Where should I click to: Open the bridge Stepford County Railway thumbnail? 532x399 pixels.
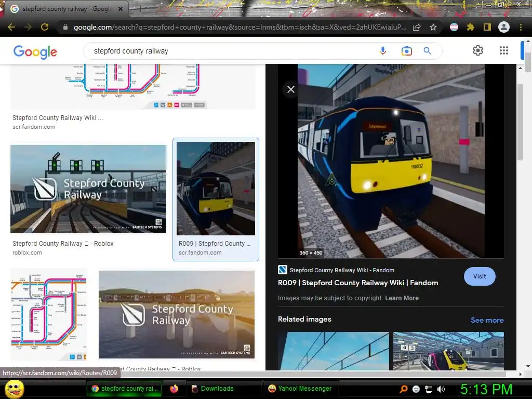(177, 314)
